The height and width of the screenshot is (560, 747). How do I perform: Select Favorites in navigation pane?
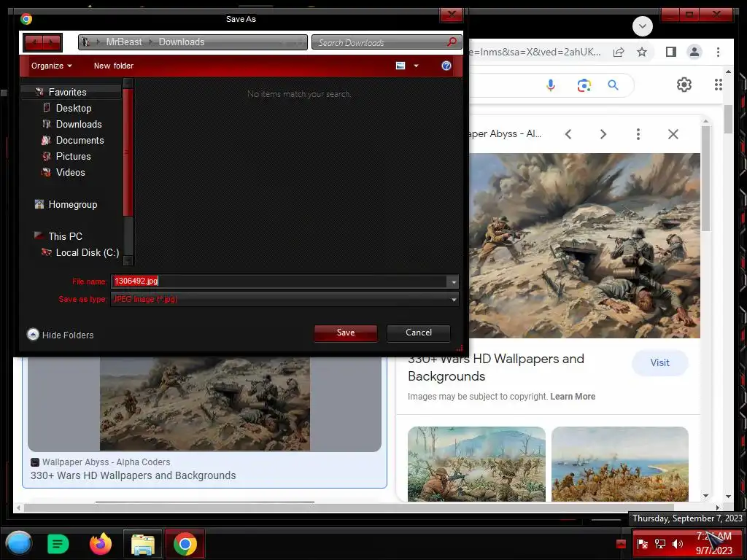(67, 92)
